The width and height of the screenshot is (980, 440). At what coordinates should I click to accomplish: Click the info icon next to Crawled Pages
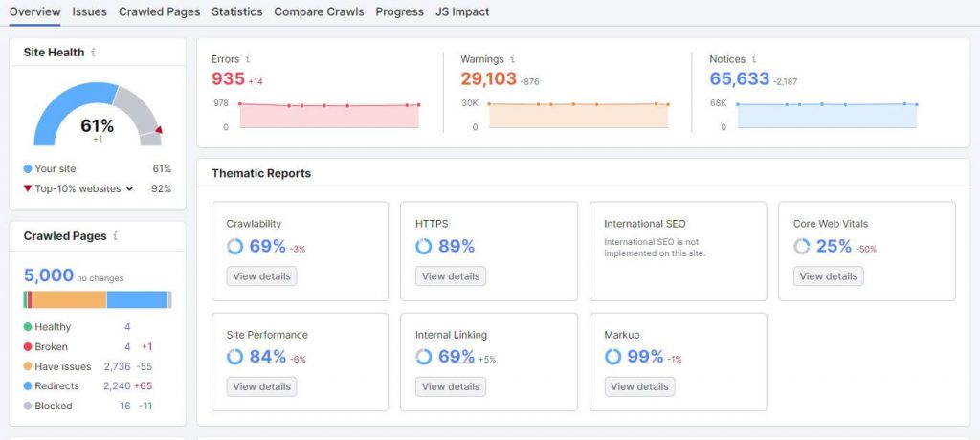(116, 235)
